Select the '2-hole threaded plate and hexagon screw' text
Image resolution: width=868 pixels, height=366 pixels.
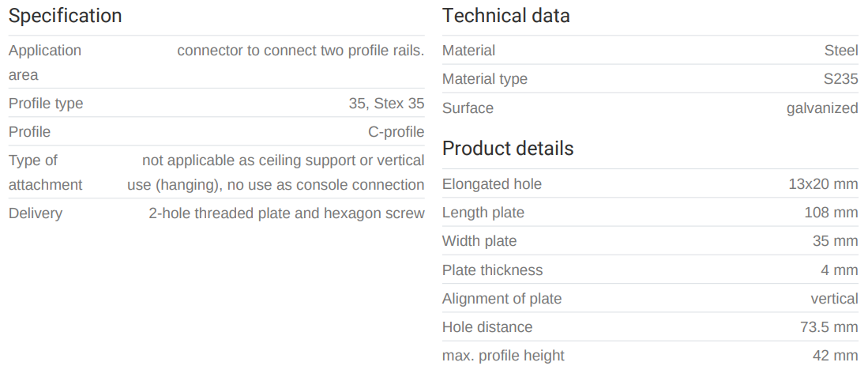pyautogui.click(x=286, y=213)
